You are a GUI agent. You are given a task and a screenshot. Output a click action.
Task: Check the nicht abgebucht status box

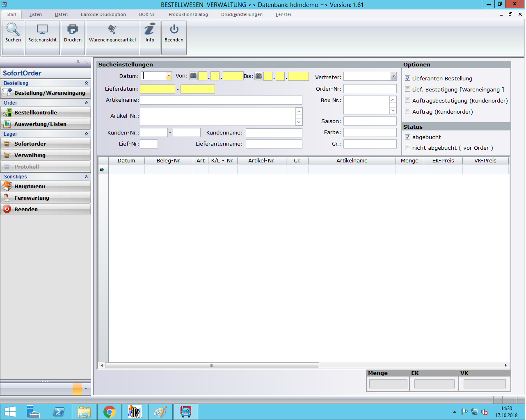pyautogui.click(x=408, y=148)
